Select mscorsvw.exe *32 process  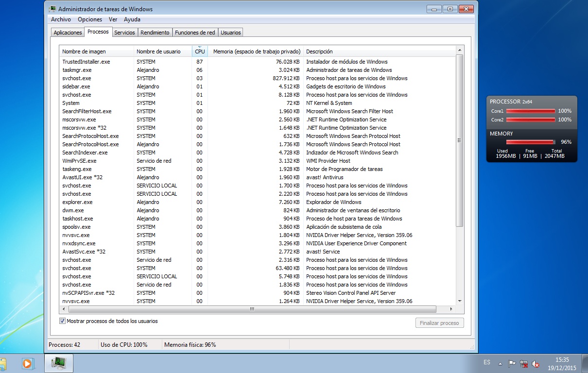coord(258,128)
